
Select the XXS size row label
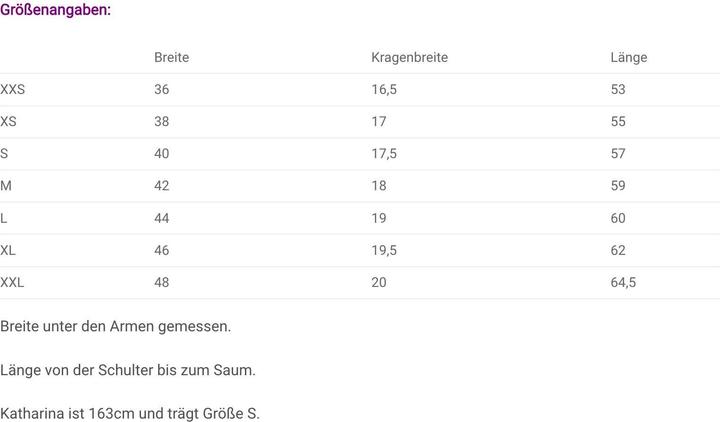tap(13, 90)
